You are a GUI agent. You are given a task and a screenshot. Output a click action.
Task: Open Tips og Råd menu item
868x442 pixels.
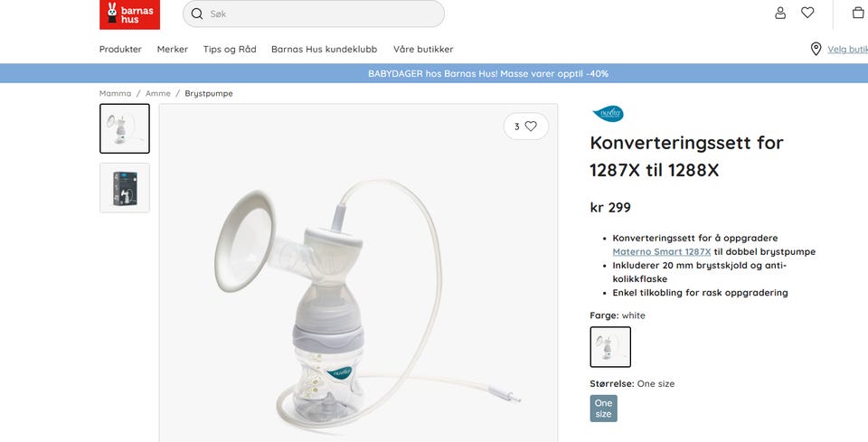click(x=230, y=49)
